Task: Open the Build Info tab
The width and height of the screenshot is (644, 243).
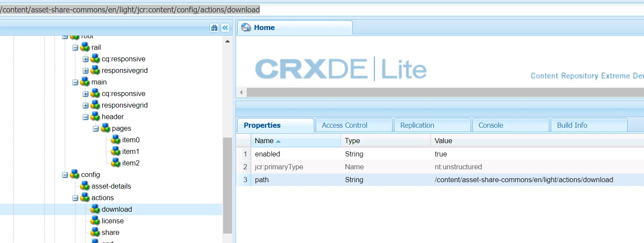Action: [589, 125]
